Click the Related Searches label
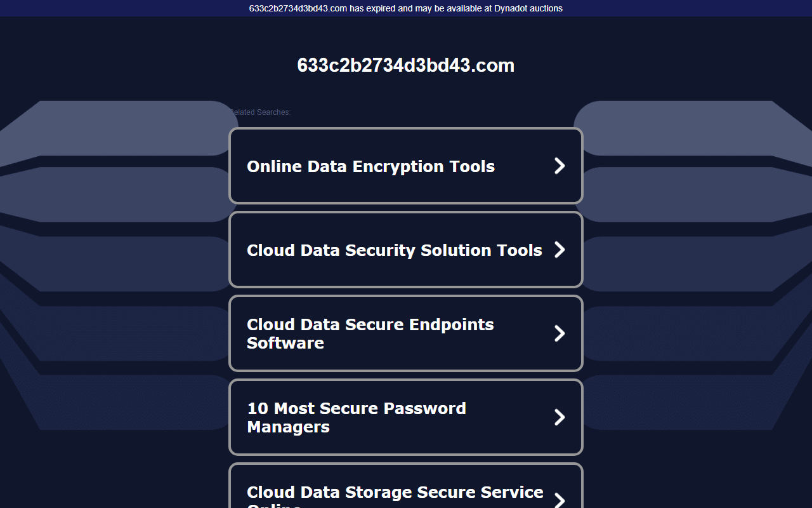812x508 pixels. 260,112
